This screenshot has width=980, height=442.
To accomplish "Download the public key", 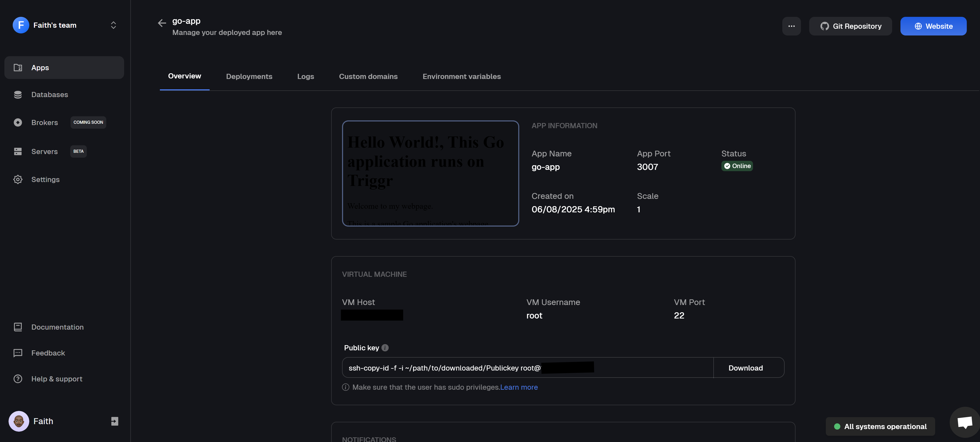I will tap(745, 368).
